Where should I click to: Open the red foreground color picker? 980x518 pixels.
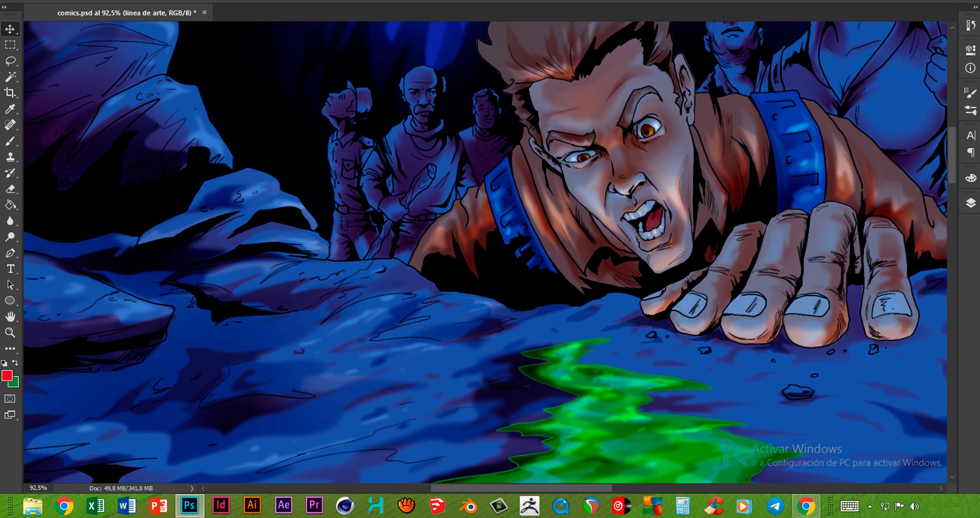6,375
